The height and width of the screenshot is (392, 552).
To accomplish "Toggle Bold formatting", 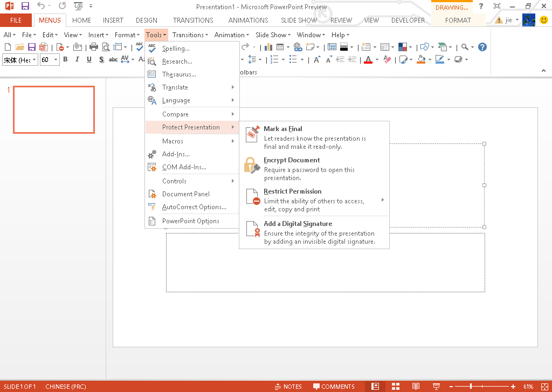I will click(x=65, y=59).
